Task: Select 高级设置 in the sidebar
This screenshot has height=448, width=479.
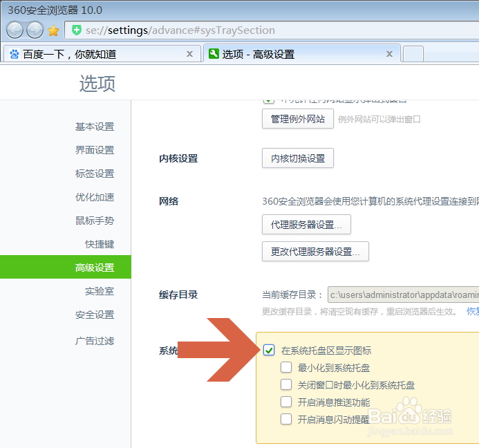Action: 66,267
